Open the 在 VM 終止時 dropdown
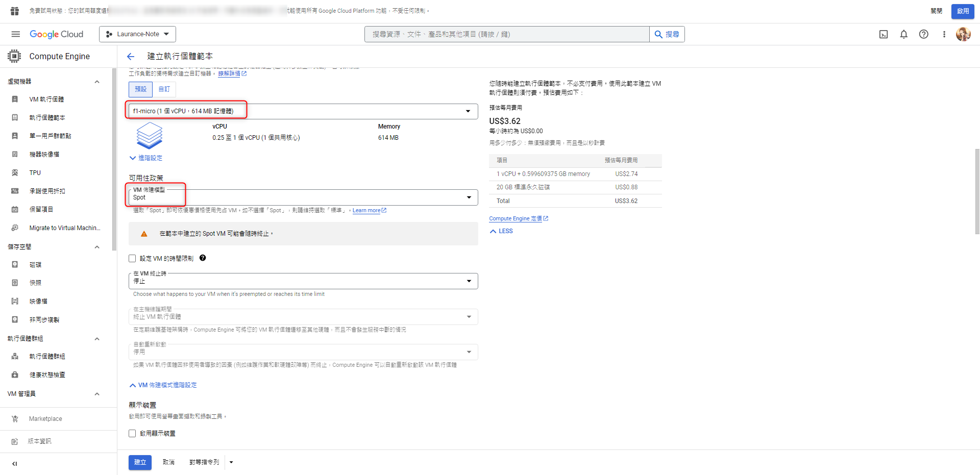The height and width of the screenshot is (475, 980). coord(303,281)
